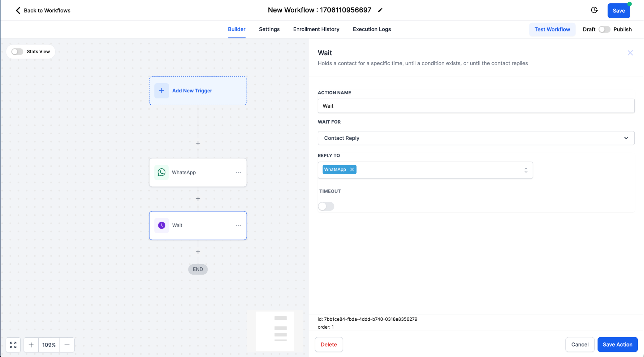The image size is (644, 357).
Task: Click the WhatsApp remove X icon in Reply To
Action: click(x=352, y=169)
